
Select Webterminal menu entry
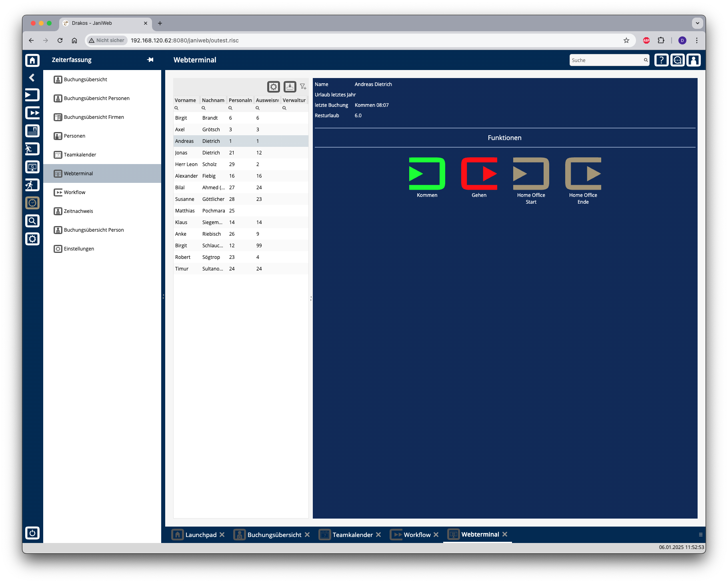click(x=102, y=174)
